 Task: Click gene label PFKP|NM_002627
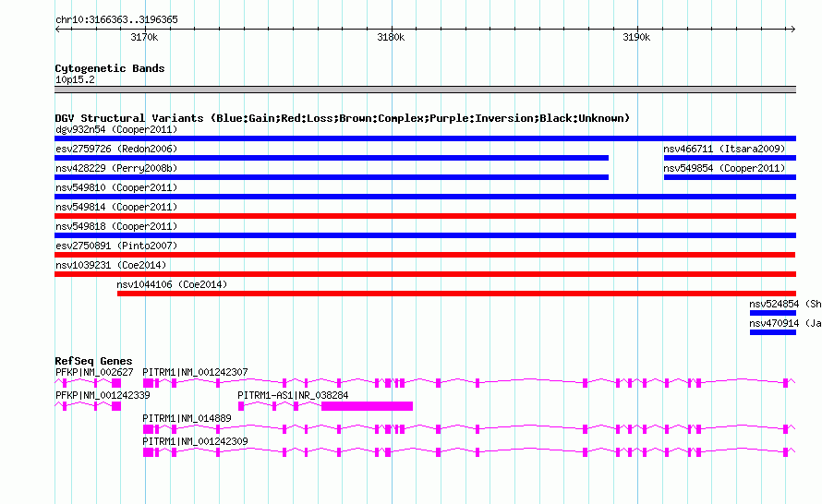coord(94,372)
